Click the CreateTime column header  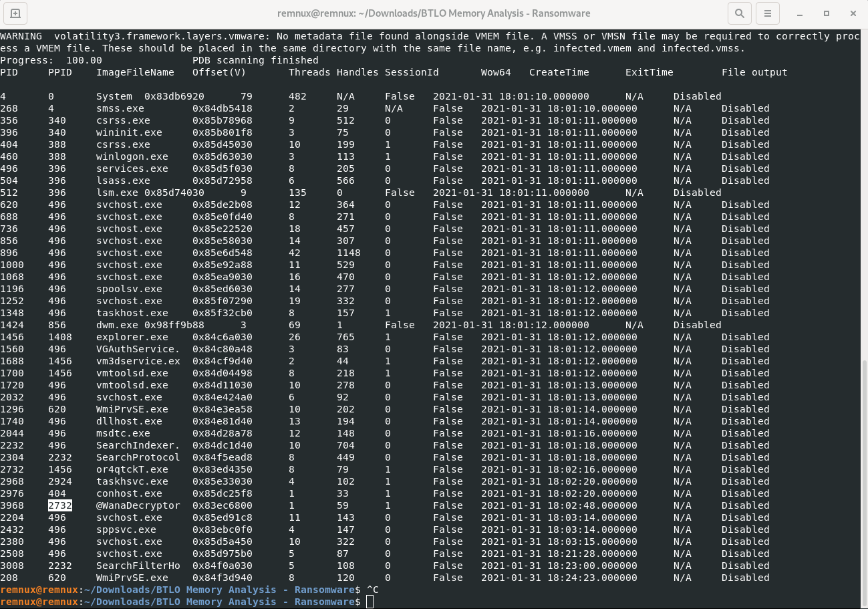coord(559,72)
